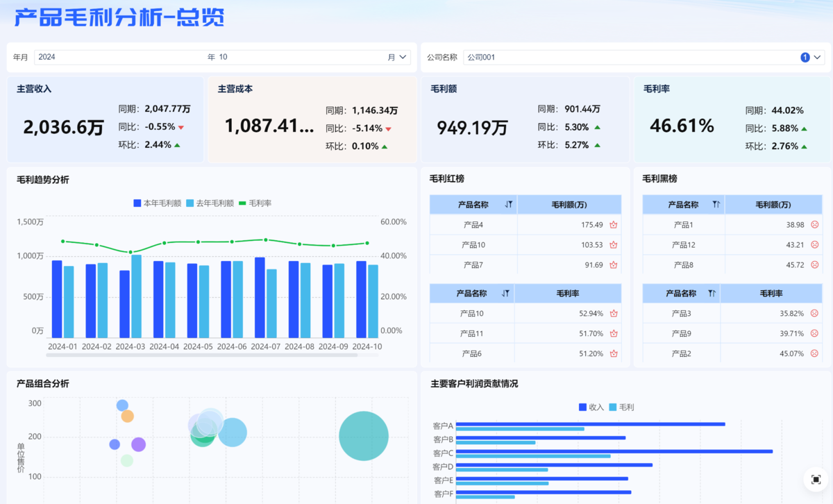Click the selected-count badge 1 in company dropdown

[805, 58]
